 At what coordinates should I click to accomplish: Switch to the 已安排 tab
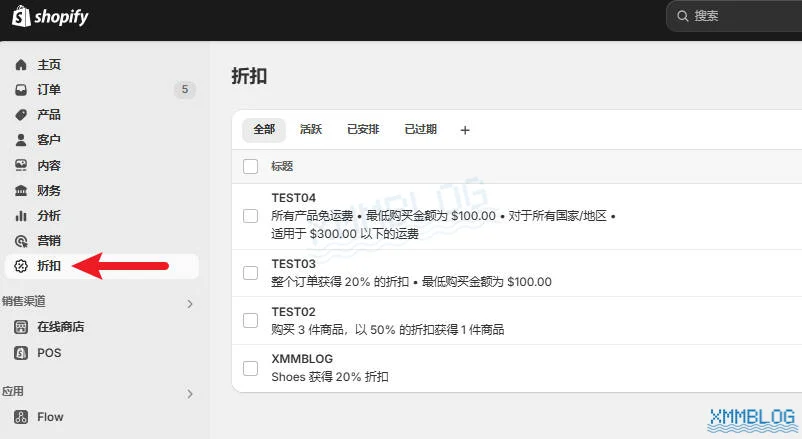(x=363, y=129)
